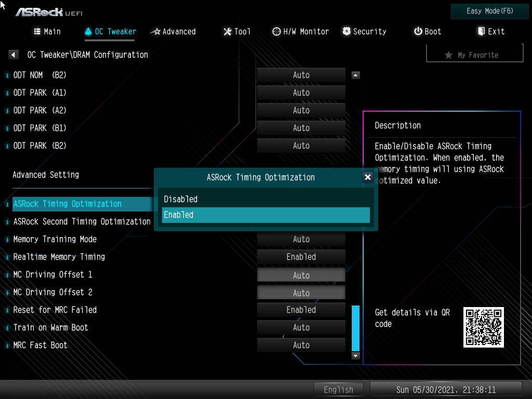
Task: Click the Main list icon
Action: coord(37,32)
